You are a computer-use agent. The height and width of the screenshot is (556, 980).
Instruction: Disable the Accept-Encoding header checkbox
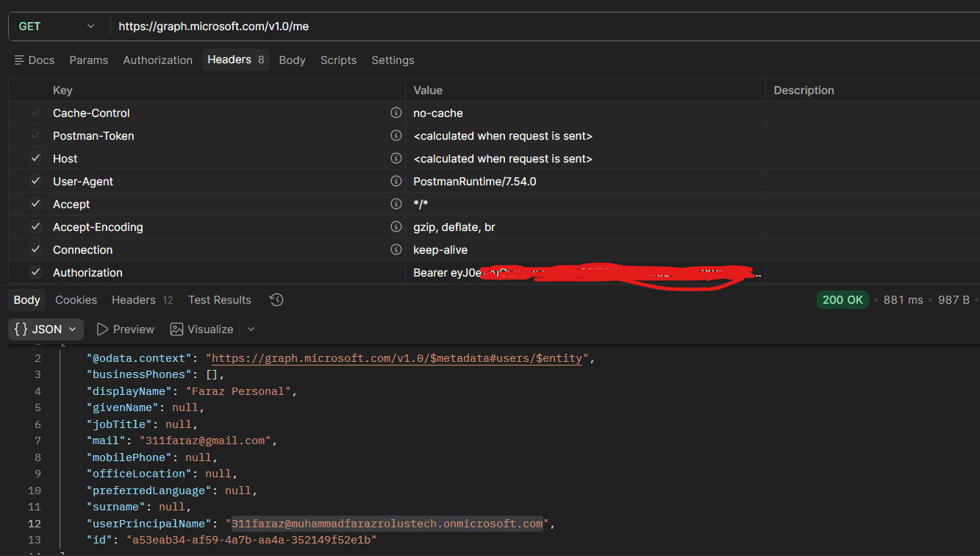pyautogui.click(x=35, y=227)
